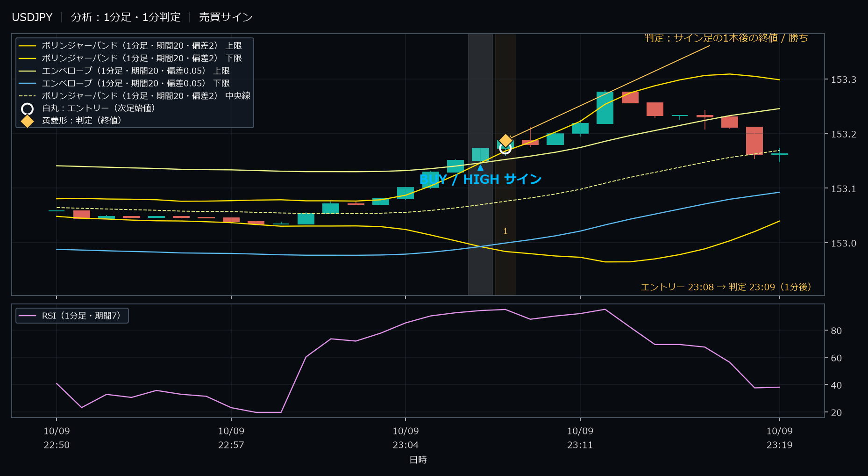Viewport: 868px width, 476px height.
Task: Click the yellow line swatch for ボリンジャーバンド 上限
Action: (x=28, y=46)
